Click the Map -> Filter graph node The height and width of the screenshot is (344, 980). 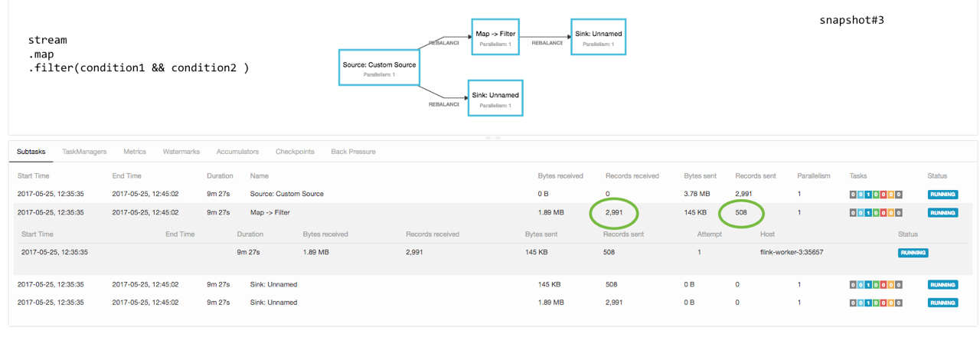click(495, 38)
